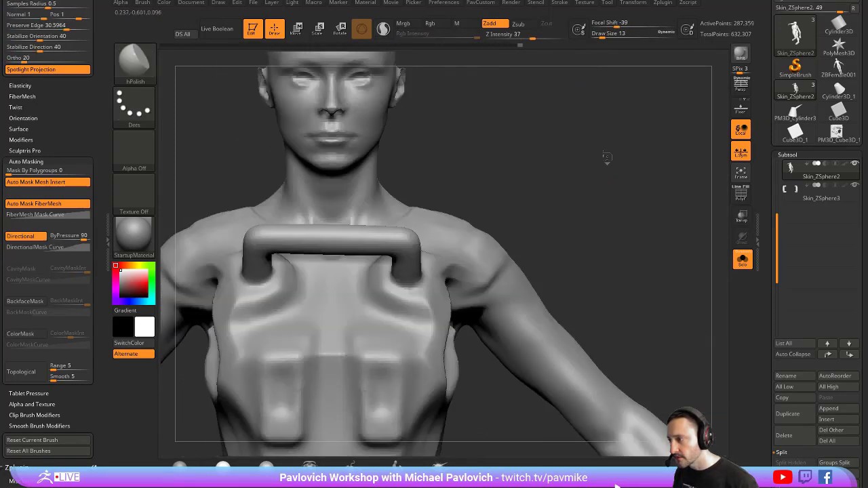Collapse the Split section
The width and height of the screenshot is (868, 488).
point(782,452)
